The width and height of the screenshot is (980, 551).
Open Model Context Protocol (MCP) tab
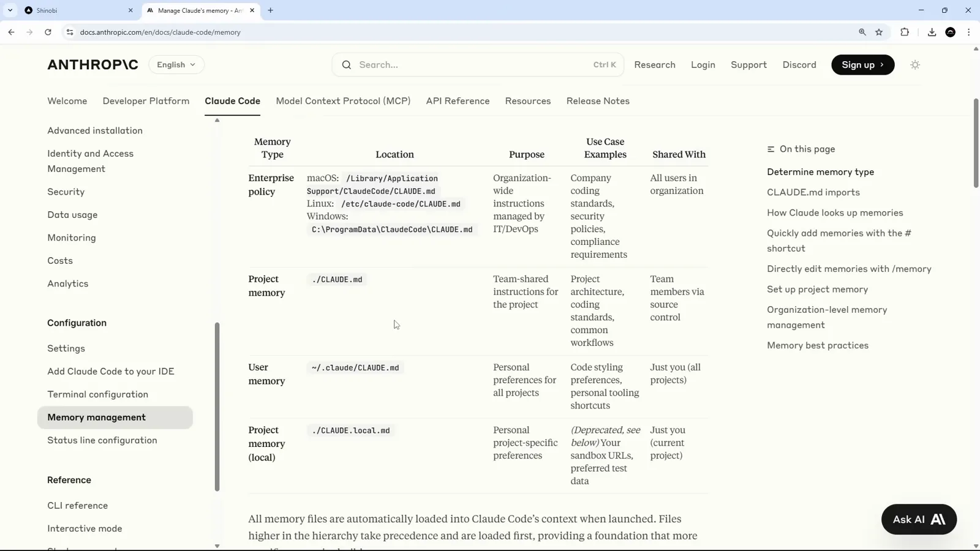pyautogui.click(x=343, y=100)
